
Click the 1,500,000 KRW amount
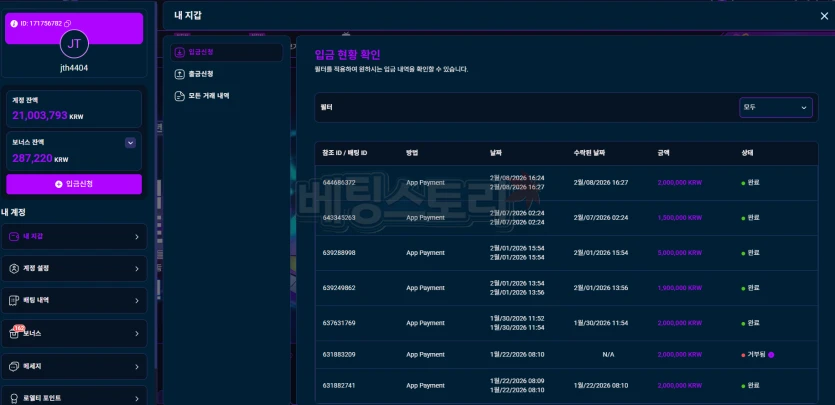click(x=680, y=218)
